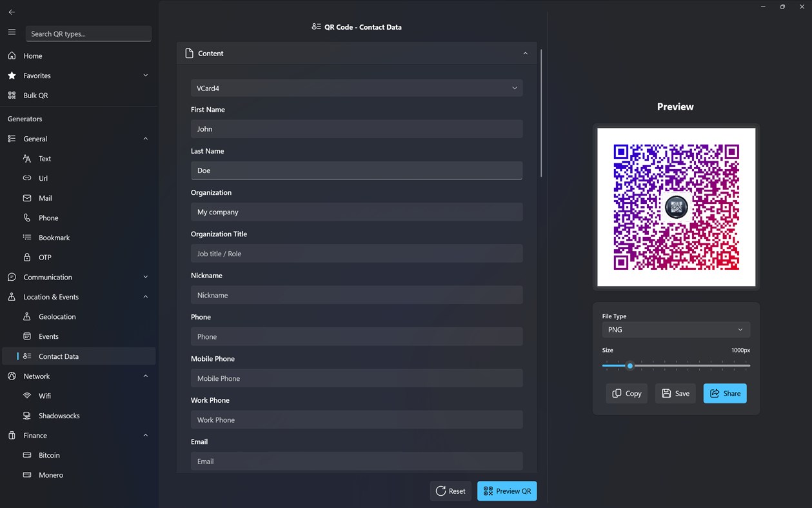Save the generated QR code
The image size is (812, 508).
pyautogui.click(x=675, y=393)
